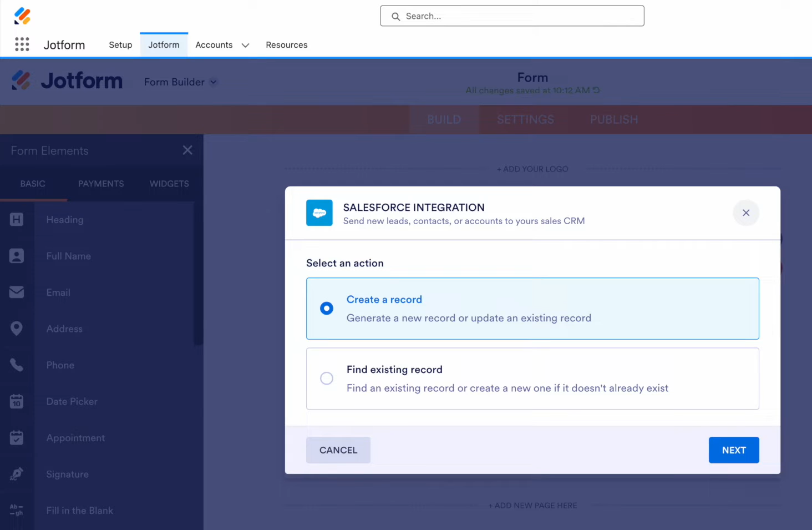Close the Form Elements panel
The width and height of the screenshot is (812, 530).
(x=187, y=150)
